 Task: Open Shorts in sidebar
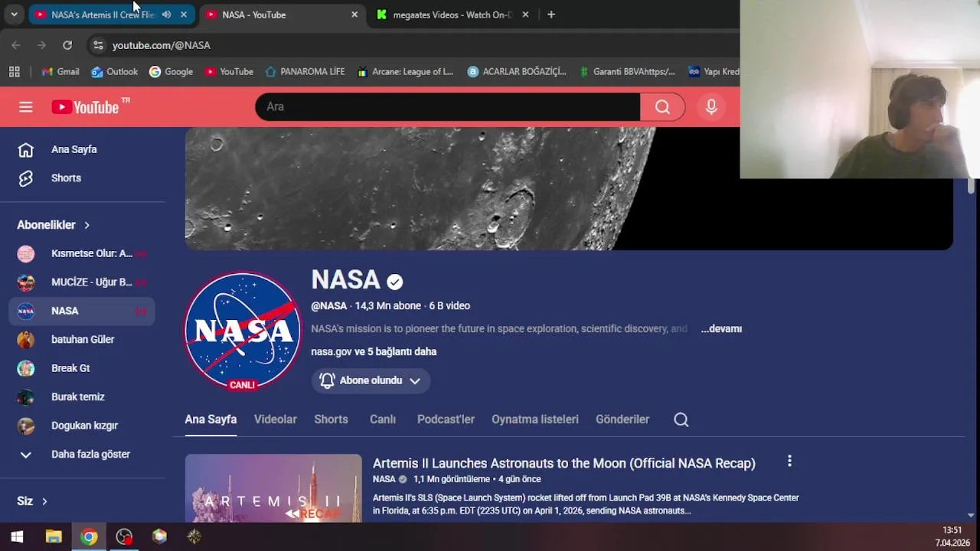click(x=83, y=178)
